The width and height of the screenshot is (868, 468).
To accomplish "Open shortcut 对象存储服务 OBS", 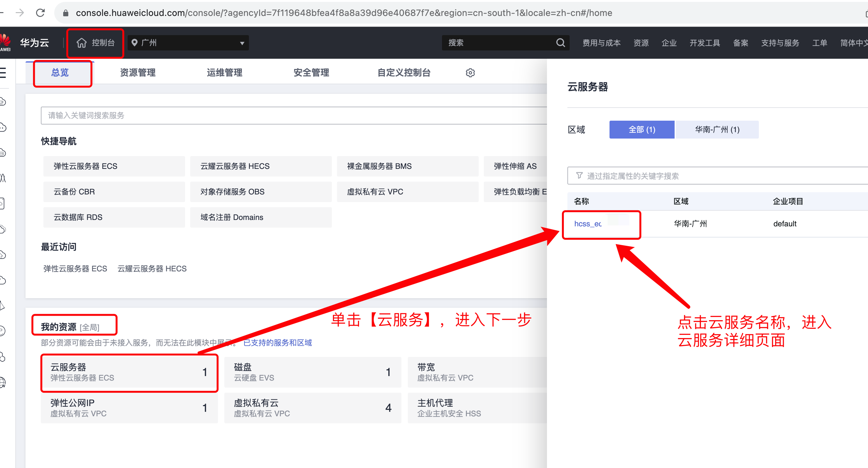I will (x=261, y=192).
